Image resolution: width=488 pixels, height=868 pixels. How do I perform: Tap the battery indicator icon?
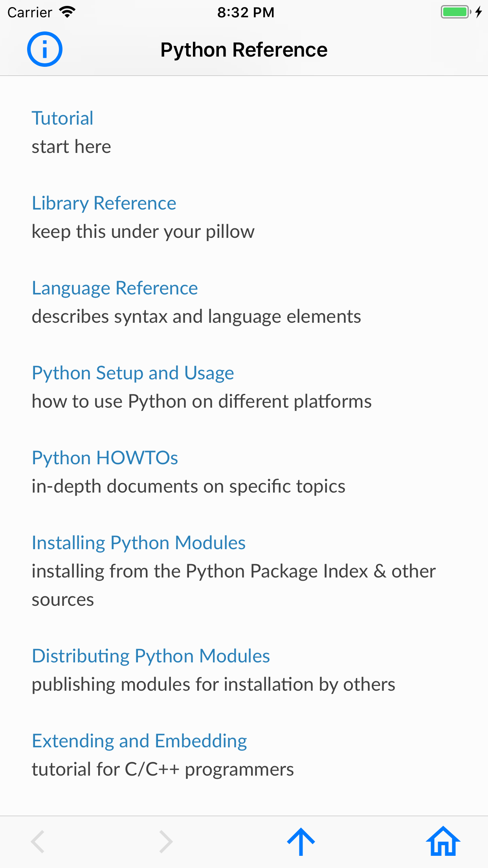[x=456, y=12]
